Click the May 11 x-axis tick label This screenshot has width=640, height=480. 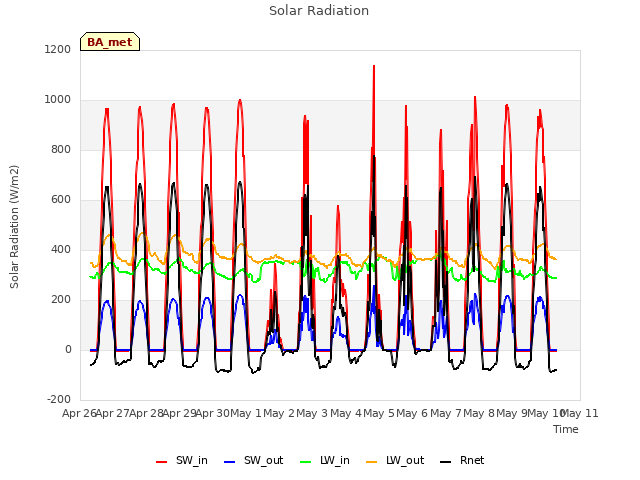tap(580, 413)
